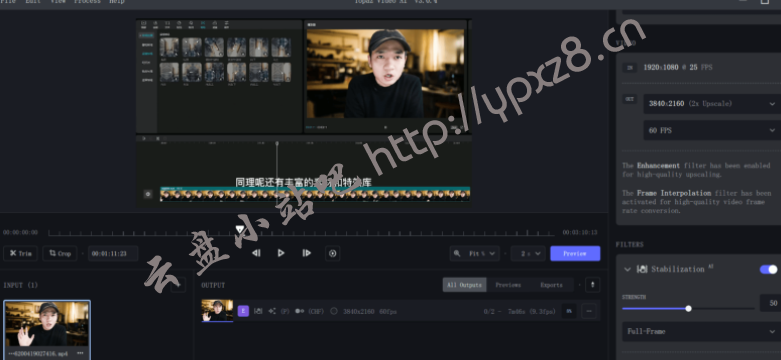This screenshot has width=781, height=360.
Task: Open the options button on output row
Action: pos(589,311)
